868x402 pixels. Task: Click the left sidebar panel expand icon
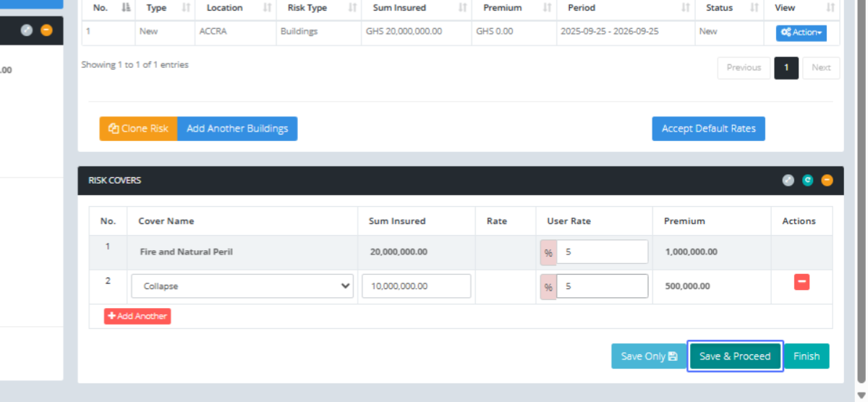click(x=27, y=30)
